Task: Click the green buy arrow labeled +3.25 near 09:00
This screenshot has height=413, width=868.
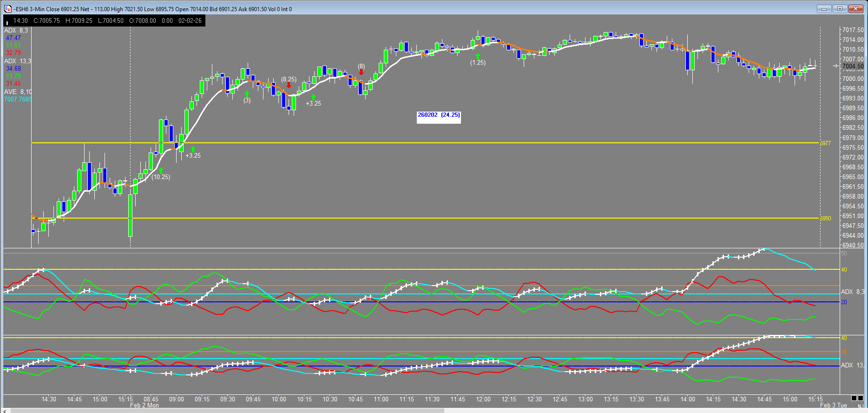Action: [x=193, y=149]
